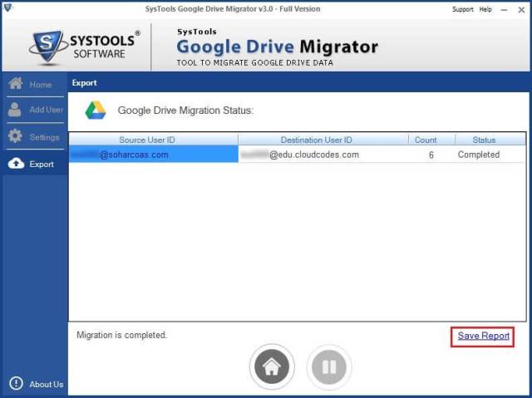The height and width of the screenshot is (398, 532).
Task: Minimize the Google Drive Migrator window
Action: 505,10
